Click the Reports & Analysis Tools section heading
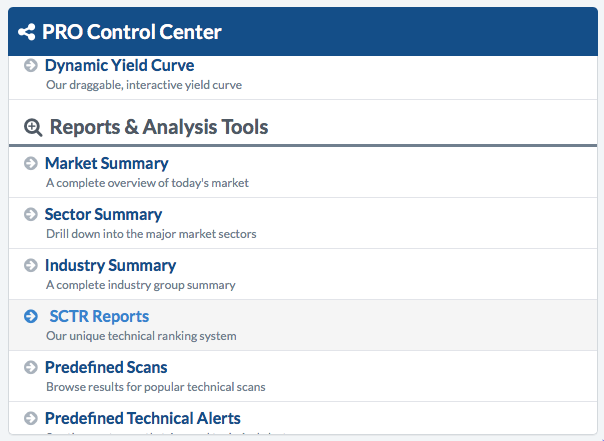Image resolution: width=604 pixels, height=441 pixels. [x=158, y=127]
